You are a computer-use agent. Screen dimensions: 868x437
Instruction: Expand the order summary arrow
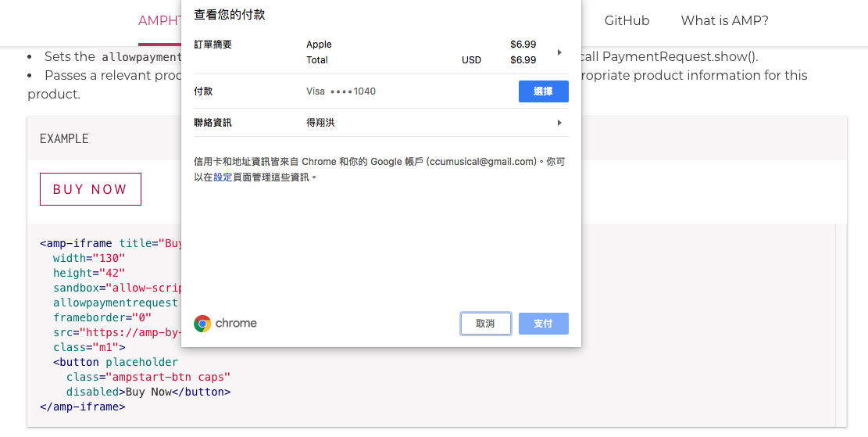[x=559, y=52]
